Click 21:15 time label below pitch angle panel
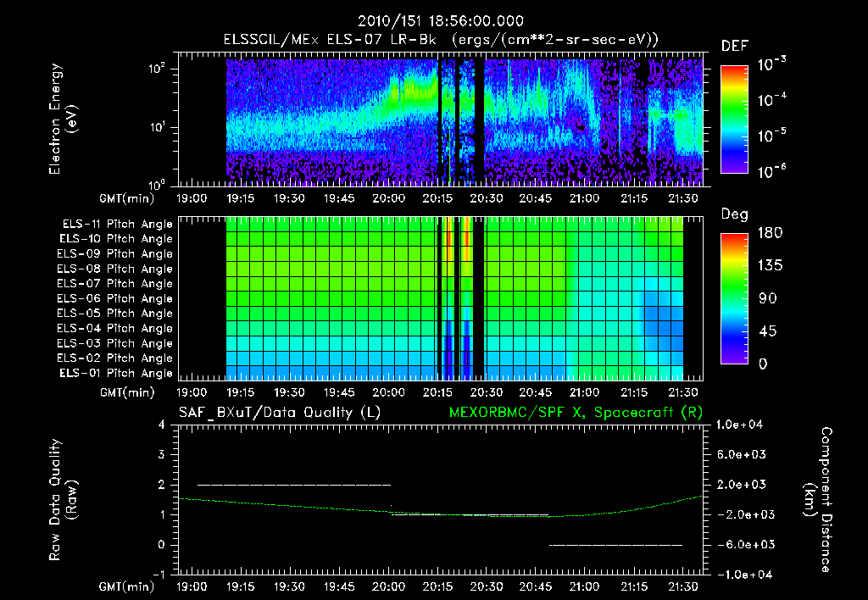 [633, 393]
